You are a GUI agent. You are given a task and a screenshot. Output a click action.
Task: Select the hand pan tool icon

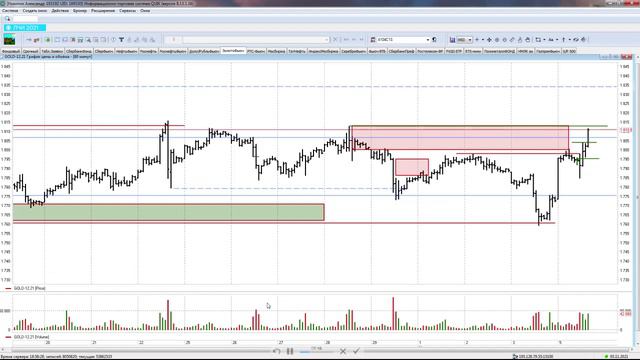(527, 40)
